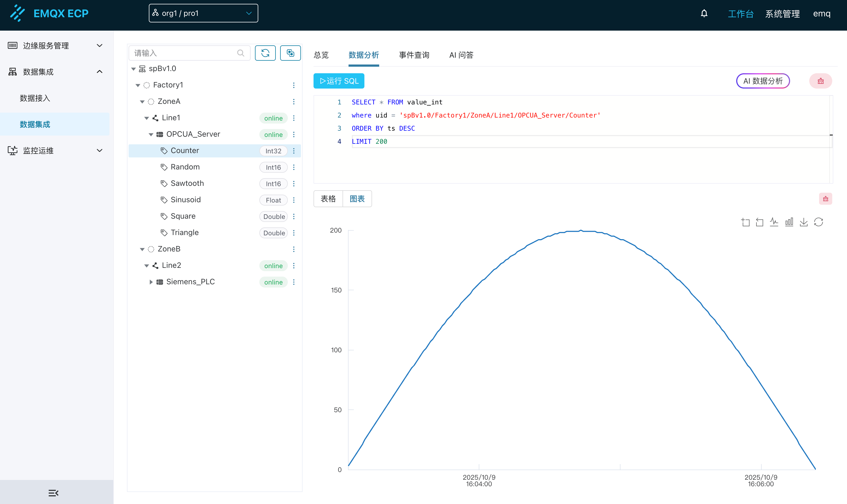Open the org1 / pro1 project dropdown
Screen dimensions: 847x504
tap(203, 13)
